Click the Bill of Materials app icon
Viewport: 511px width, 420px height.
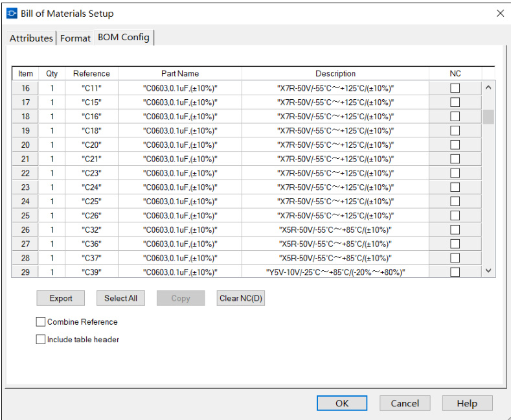pyautogui.click(x=12, y=14)
